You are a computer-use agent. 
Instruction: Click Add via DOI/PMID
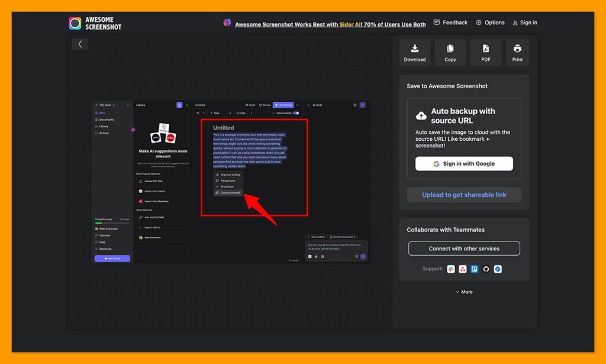[x=163, y=217]
